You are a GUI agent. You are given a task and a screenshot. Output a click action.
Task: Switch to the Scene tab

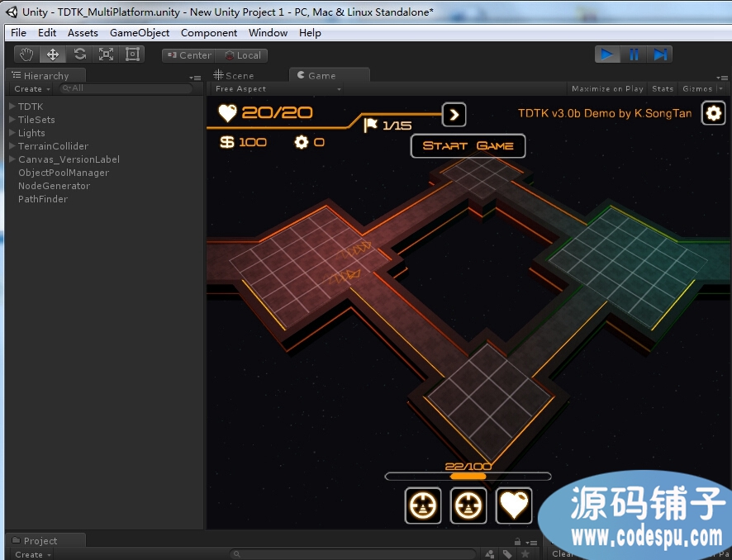[234, 75]
